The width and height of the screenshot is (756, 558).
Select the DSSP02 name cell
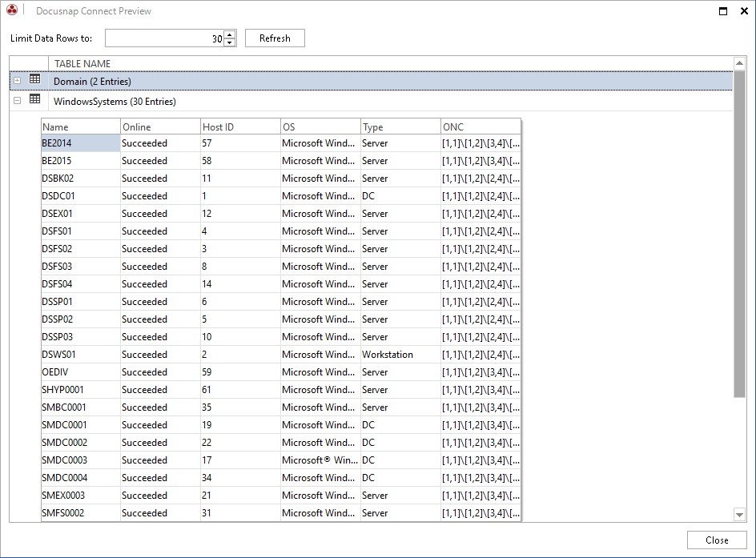[x=81, y=319]
